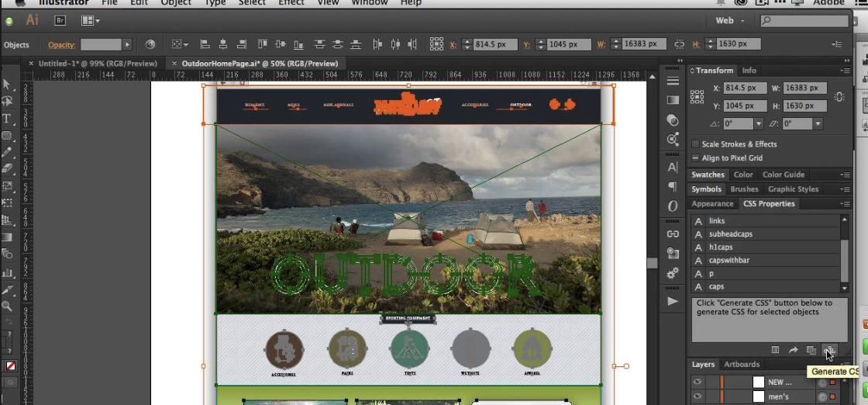Viewport: 868px width, 405px height.
Task: Select the h1caps character style
Action: [x=766, y=247]
